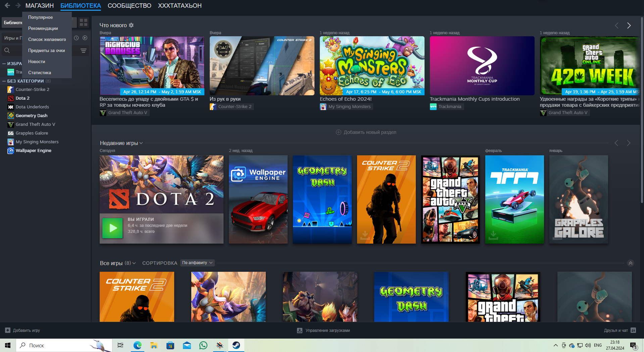Go back with the left arrow
This screenshot has width=644, height=352.
(7, 5)
